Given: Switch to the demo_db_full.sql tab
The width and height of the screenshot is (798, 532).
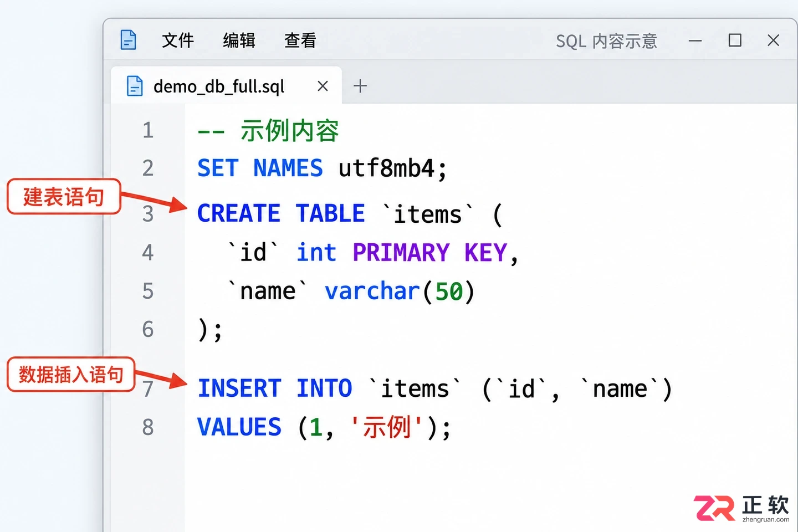Looking at the screenshot, I should point(226,86).
